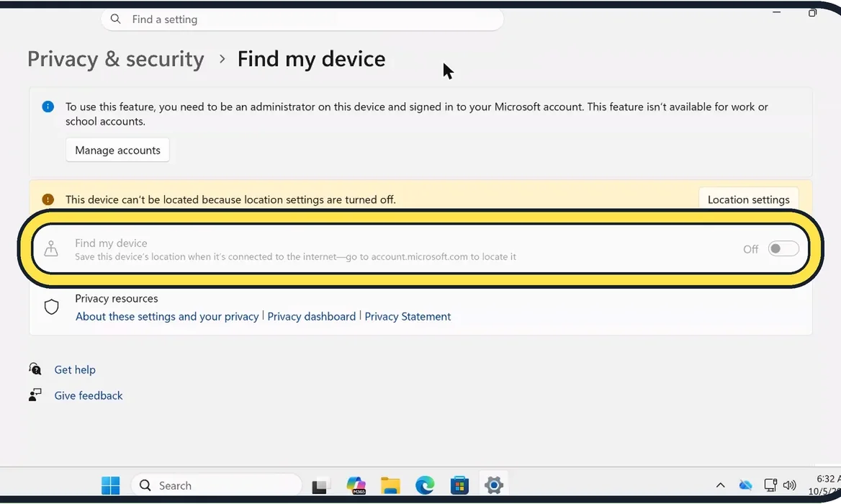Open About these settings and your privacy

point(167,316)
